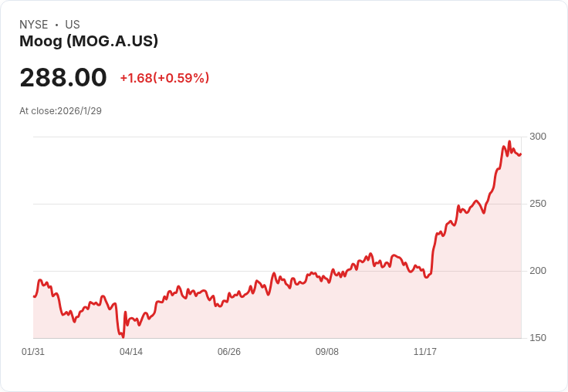Select the 09/08 date axis label
Screen dimensions: 568x392
click(x=327, y=352)
